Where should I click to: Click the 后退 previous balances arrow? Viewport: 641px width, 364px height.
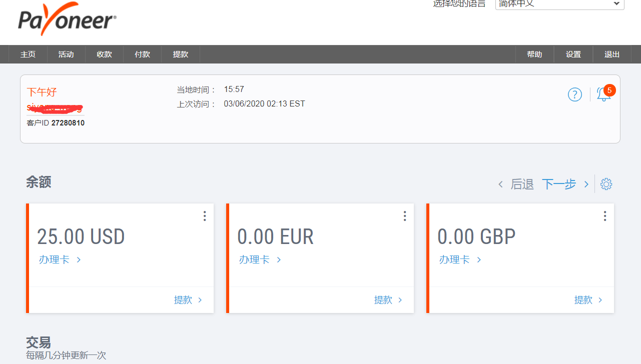(516, 184)
